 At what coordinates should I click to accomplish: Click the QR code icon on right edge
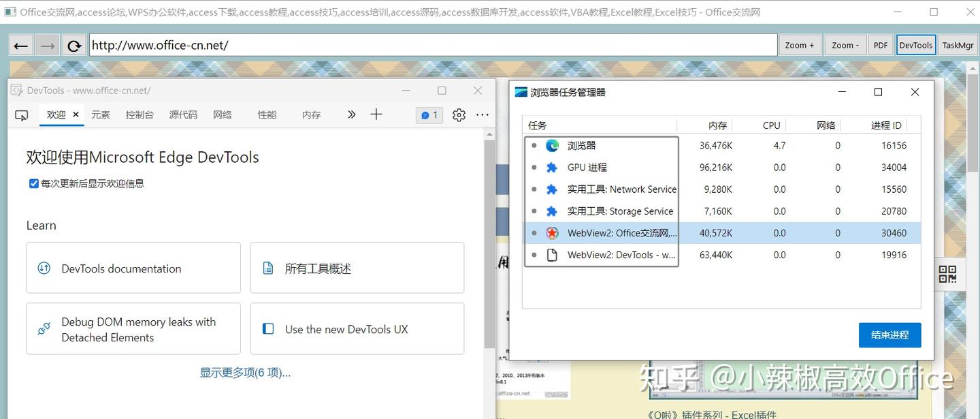(947, 274)
